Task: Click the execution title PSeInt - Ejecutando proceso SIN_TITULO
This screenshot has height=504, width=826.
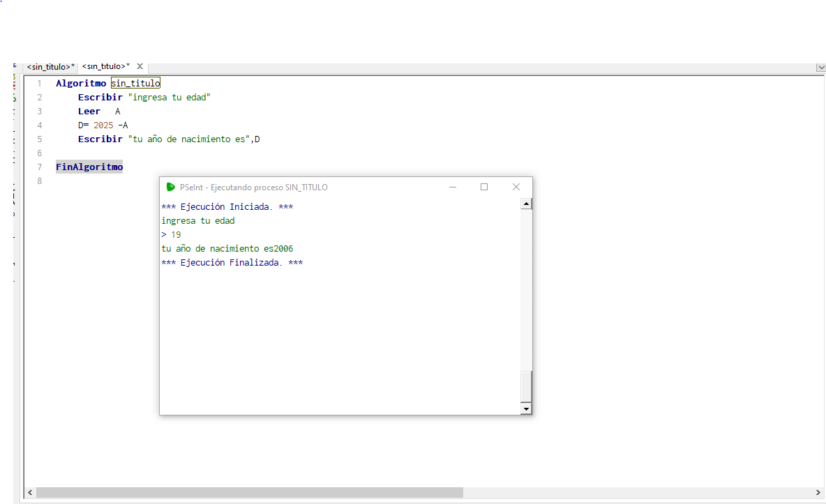Action: [254, 188]
